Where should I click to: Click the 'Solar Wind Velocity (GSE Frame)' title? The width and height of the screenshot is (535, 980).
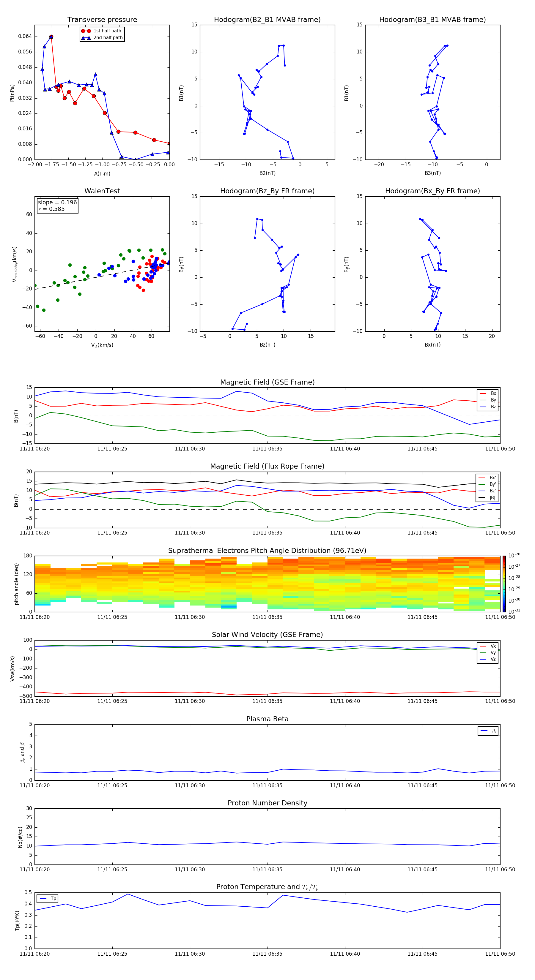(x=267, y=635)
